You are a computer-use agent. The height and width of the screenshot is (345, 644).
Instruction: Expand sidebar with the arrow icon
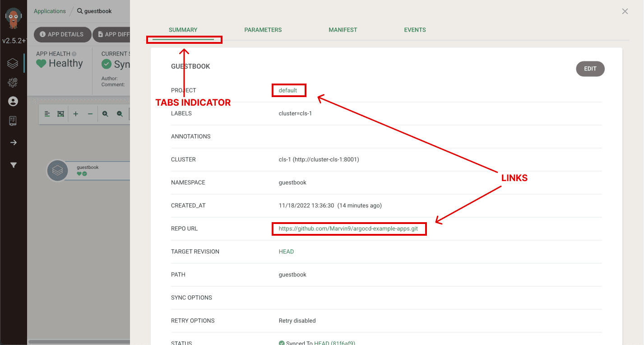click(14, 142)
